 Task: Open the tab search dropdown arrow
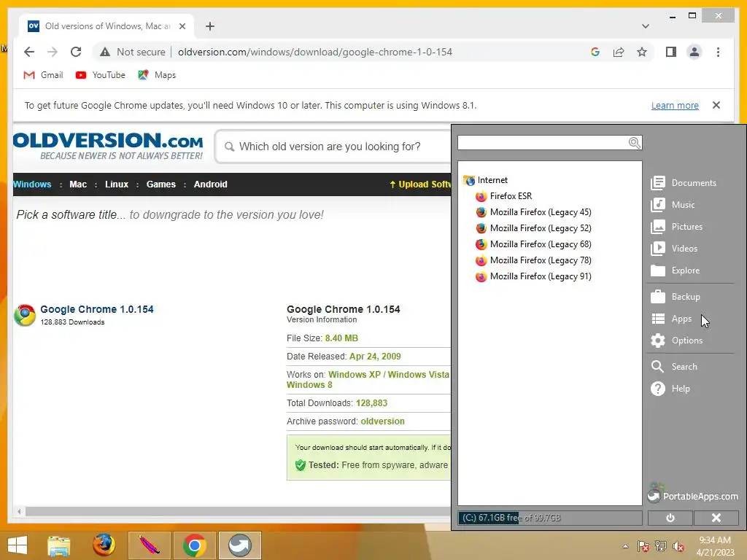(x=645, y=26)
